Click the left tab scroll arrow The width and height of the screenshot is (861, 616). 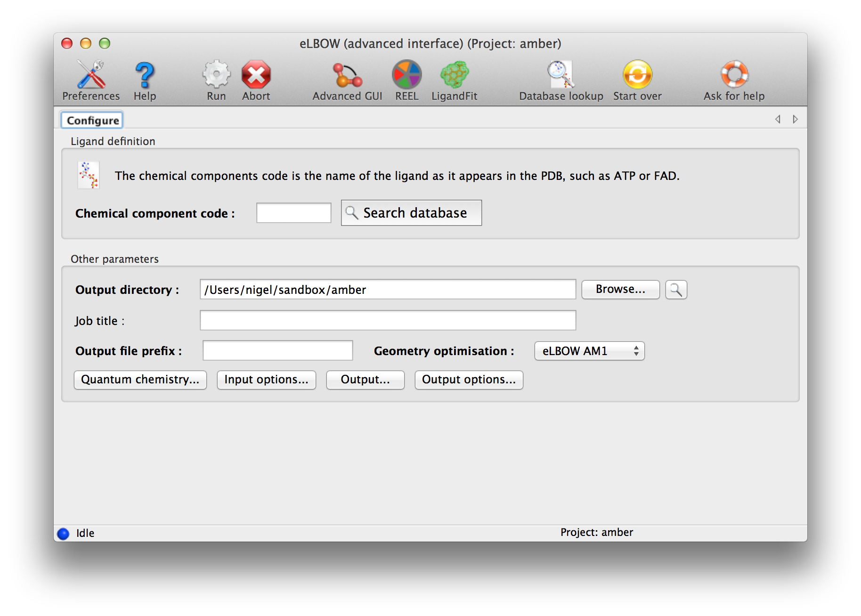click(x=778, y=119)
